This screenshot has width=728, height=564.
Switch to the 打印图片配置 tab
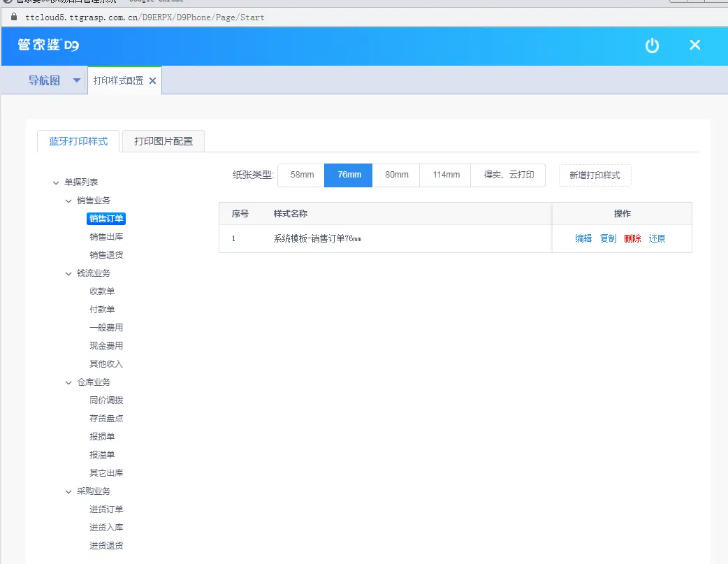click(162, 140)
